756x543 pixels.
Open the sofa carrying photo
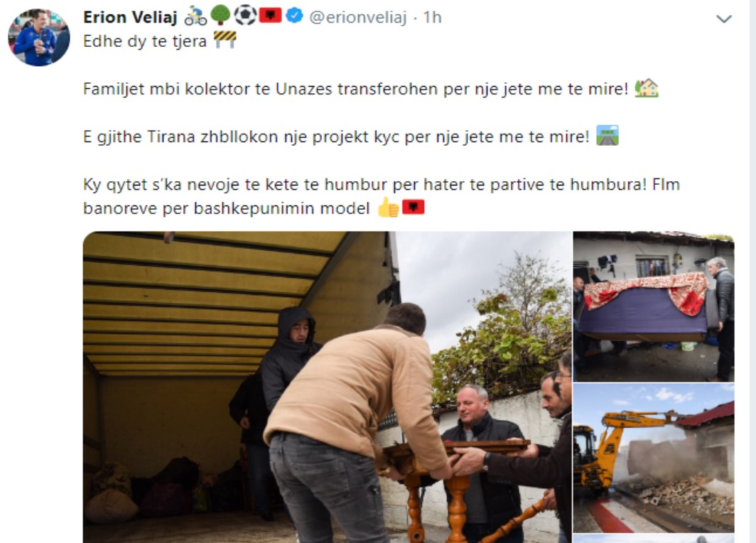[653, 306]
